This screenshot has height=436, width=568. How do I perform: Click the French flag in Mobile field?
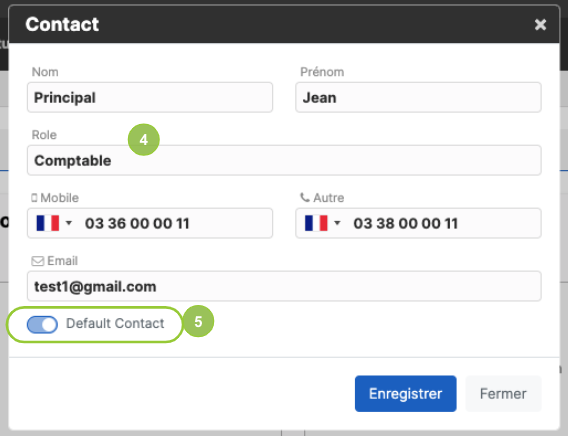pos(47,223)
